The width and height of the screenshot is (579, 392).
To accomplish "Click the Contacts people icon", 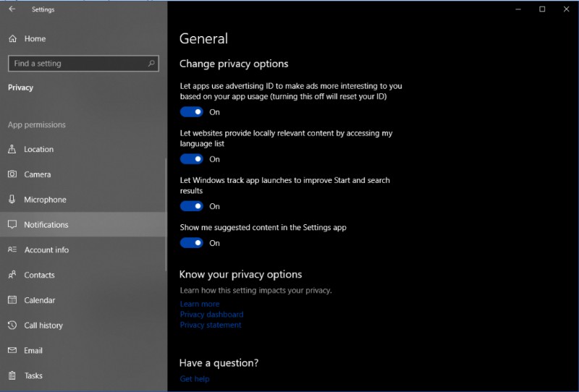I will coord(12,275).
